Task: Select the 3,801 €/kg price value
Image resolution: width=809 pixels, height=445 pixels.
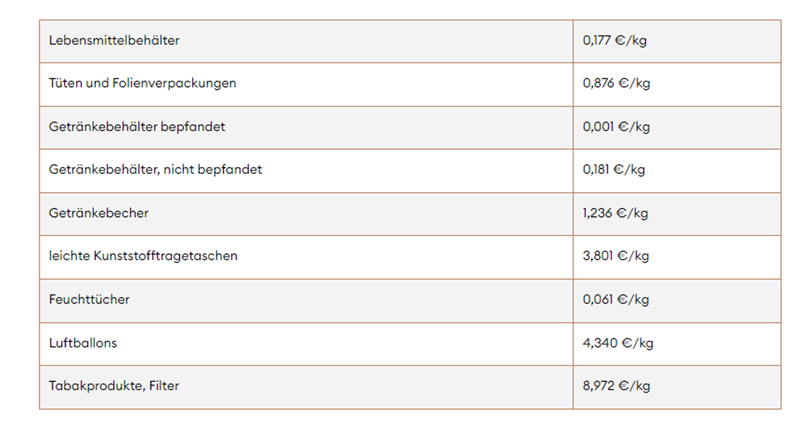Action: (616, 256)
